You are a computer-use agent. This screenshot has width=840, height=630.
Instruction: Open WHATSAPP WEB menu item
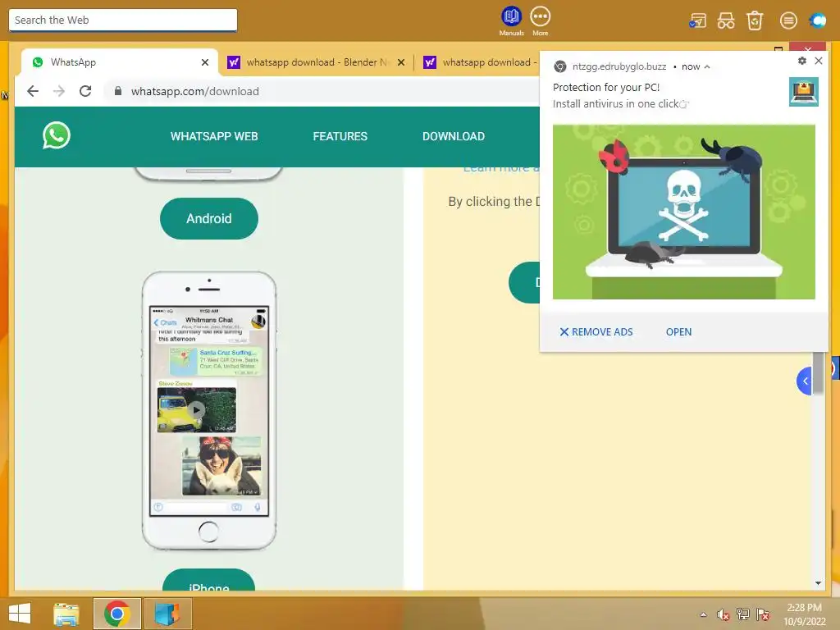coord(214,136)
